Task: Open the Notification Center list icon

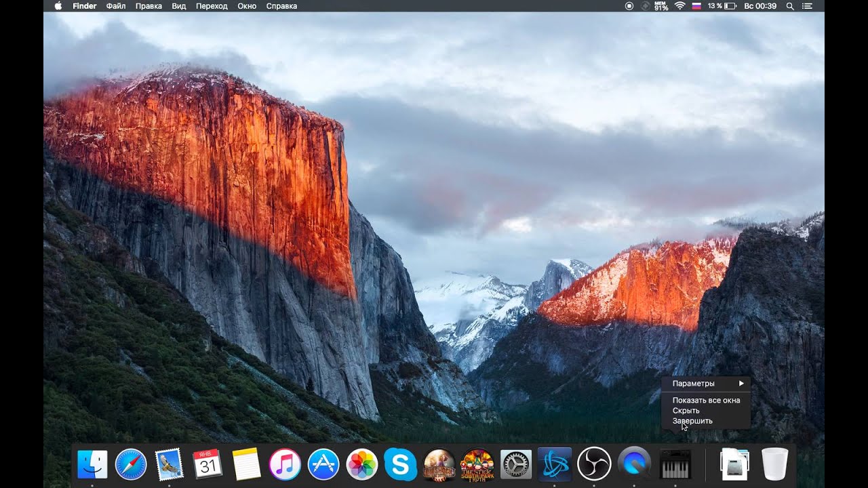Action: point(807,5)
